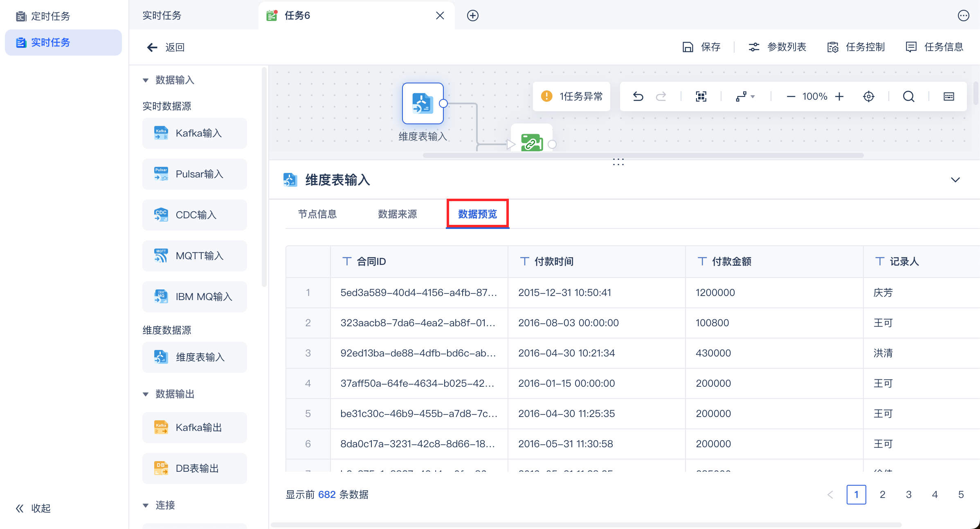Click the 保存 button

(x=702, y=47)
